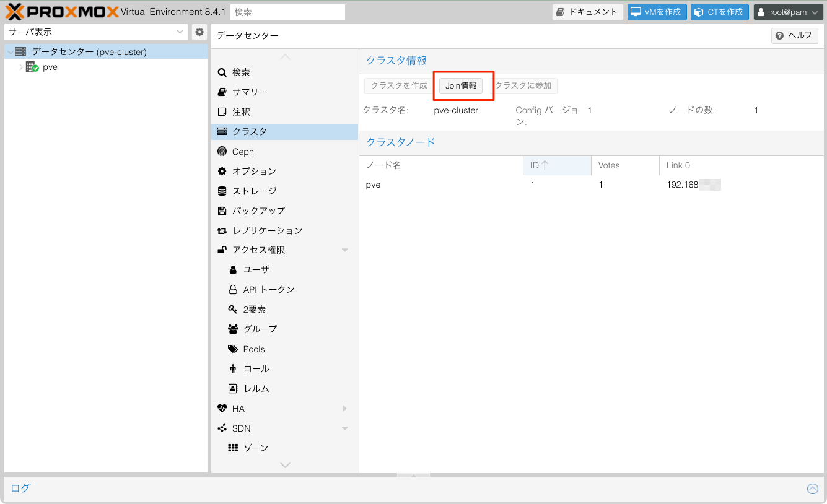827x504 pixels.
Task: Open the アクセス権限 menu item
Action: coord(284,250)
